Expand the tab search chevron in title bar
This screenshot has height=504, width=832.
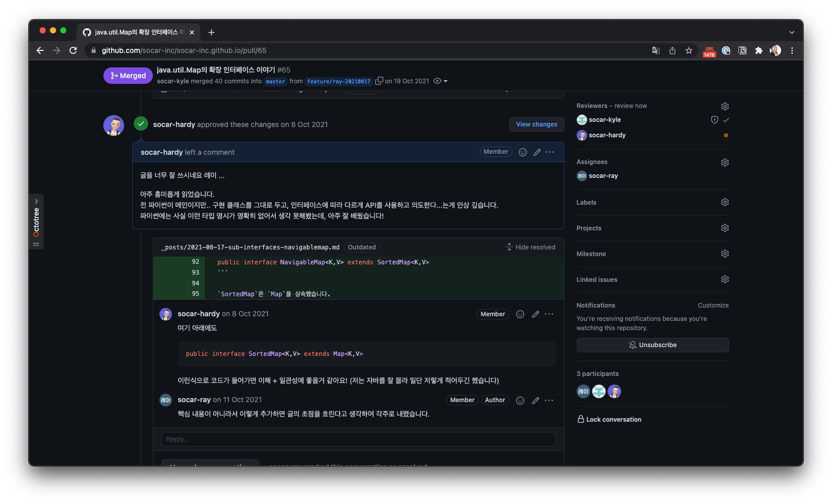coord(792,32)
